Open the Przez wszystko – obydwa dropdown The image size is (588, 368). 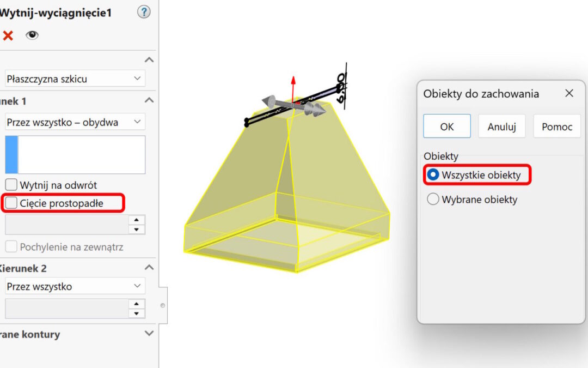tap(75, 122)
